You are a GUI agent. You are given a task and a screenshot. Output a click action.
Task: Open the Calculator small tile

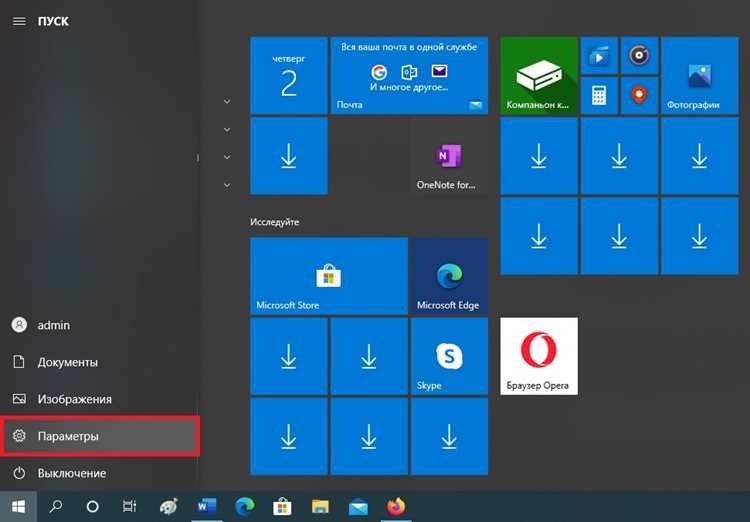tap(599, 96)
